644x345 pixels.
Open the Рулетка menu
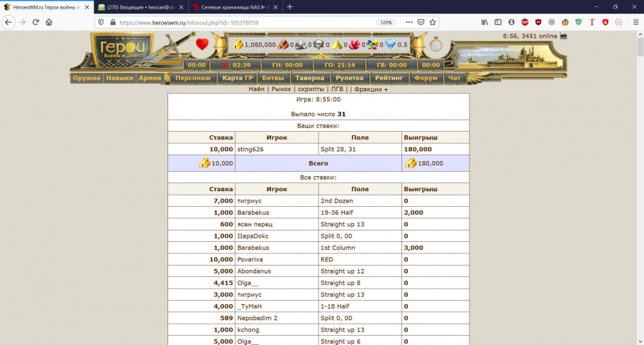point(351,78)
